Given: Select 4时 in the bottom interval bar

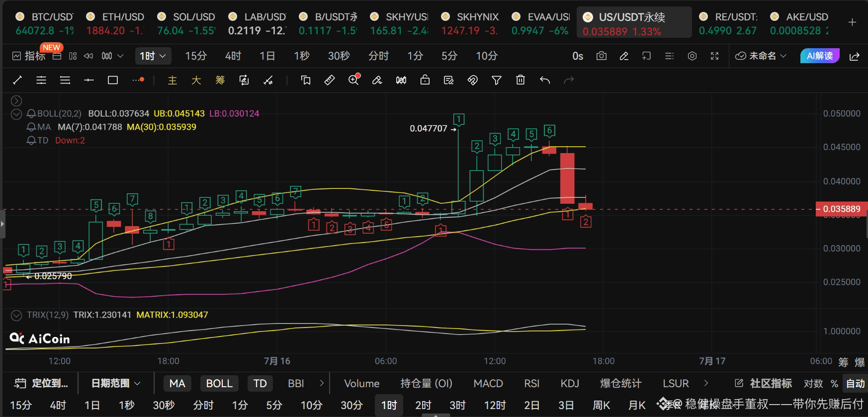Looking at the screenshot, I should click(x=58, y=405).
